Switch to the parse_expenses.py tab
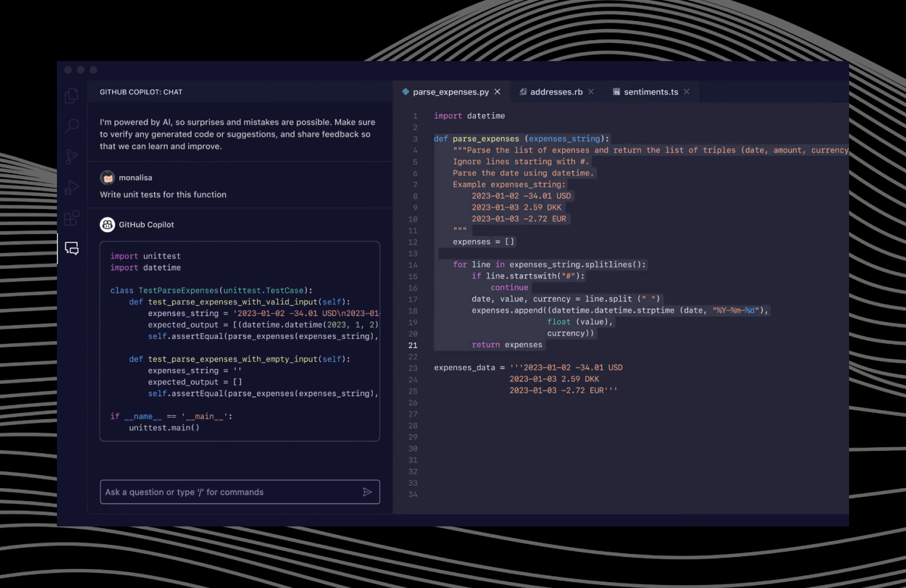Viewport: 906px width, 588px height. tap(451, 92)
